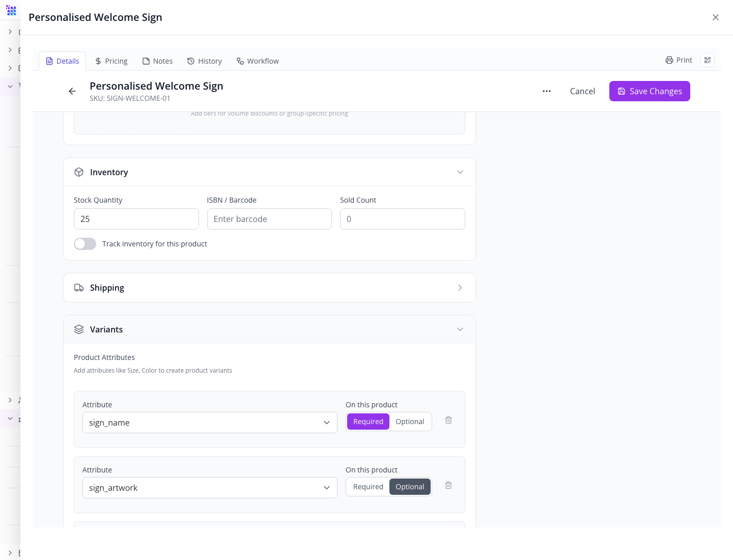Collapse the Inventory section
Image resolution: width=733 pixels, height=560 pixels.
pos(460,172)
